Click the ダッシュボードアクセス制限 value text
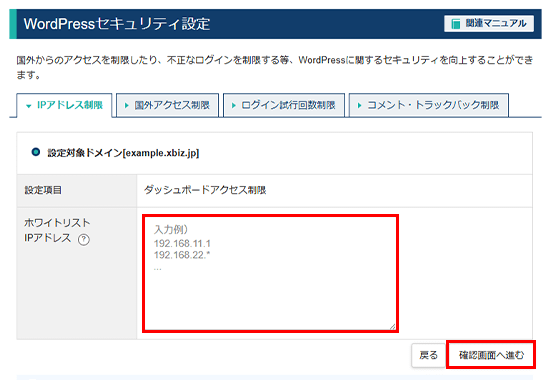This screenshot has width=550, height=380. pyautogui.click(x=205, y=190)
